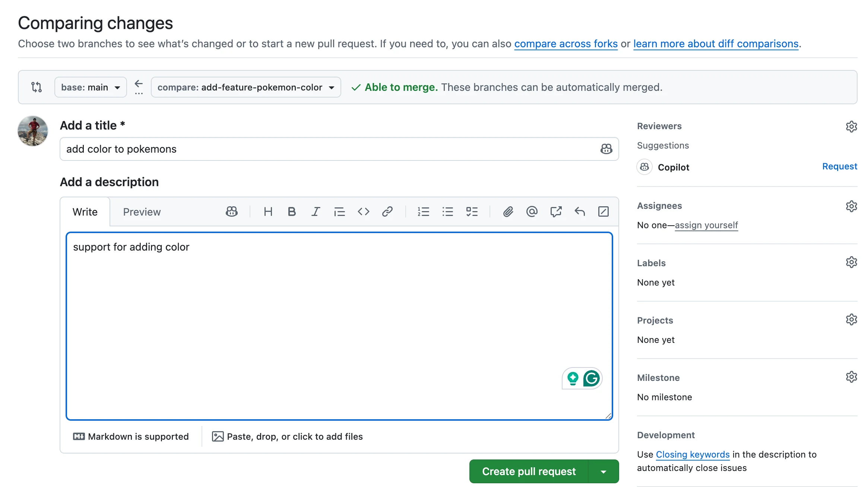The width and height of the screenshot is (868, 487).
Task: Open the Closing keywords link
Action: (x=693, y=454)
